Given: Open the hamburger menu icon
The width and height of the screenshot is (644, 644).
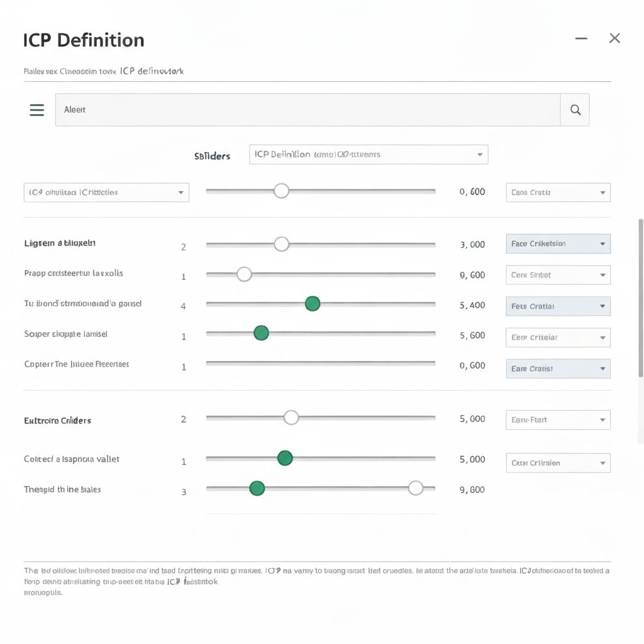Looking at the screenshot, I should click(37, 110).
